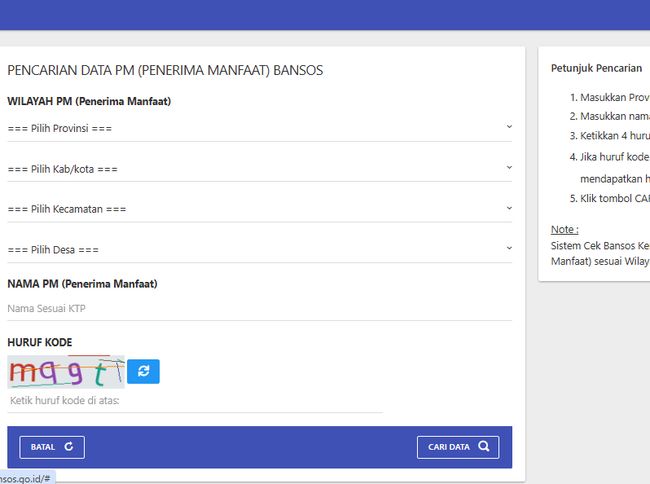Click the underlined 'Note :' label
650x484 pixels.
[x=564, y=229]
